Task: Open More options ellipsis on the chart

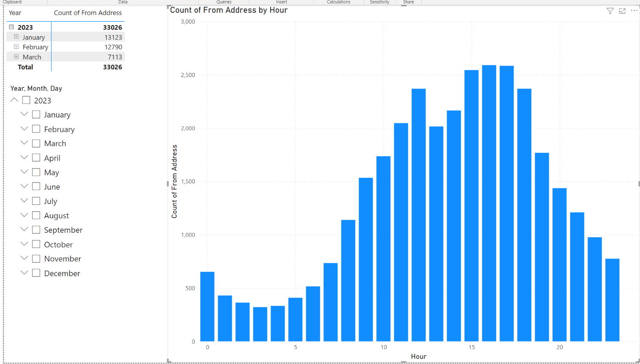Action: [x=633, y=11]
